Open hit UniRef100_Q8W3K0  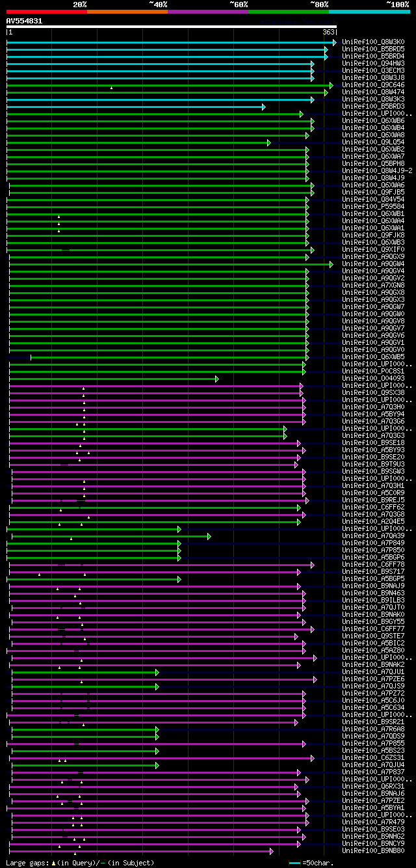click(x=374, y=42)
